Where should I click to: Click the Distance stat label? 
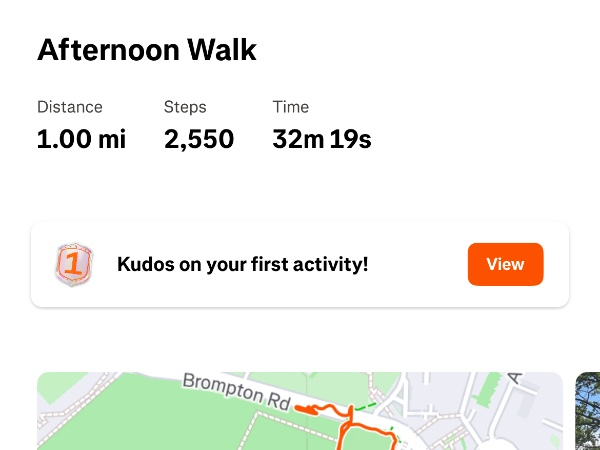click(x=69, y=107)
